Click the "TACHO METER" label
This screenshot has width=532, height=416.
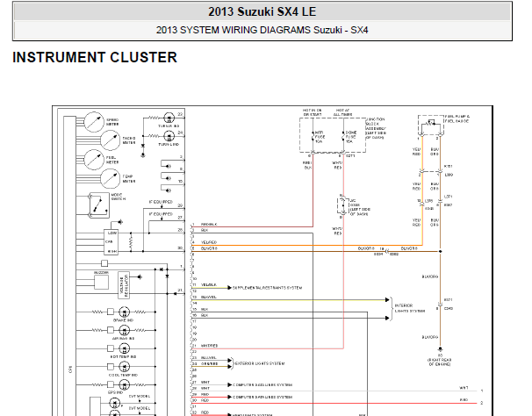(129, 140)
